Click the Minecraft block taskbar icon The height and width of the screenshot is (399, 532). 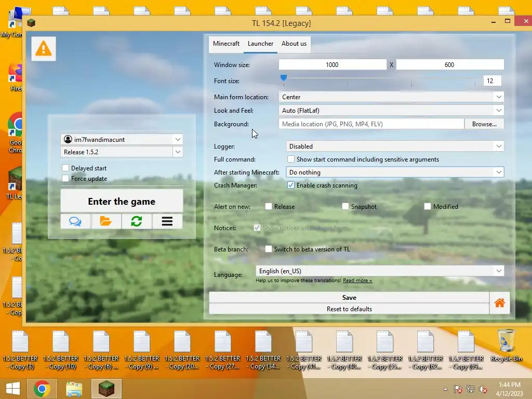tap(106, 389)
